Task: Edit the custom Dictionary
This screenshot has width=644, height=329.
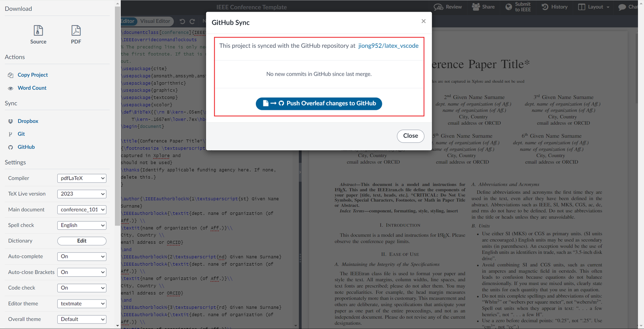Action: click(81, 240)
